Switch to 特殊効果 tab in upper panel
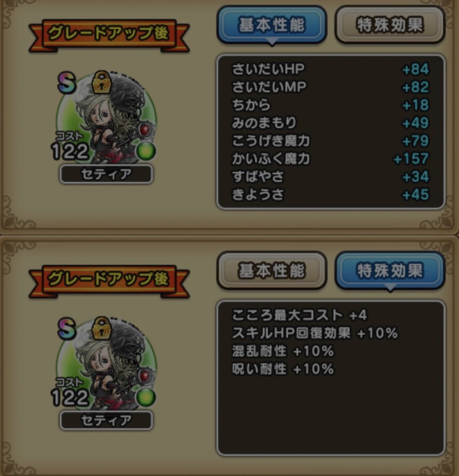 390,25
